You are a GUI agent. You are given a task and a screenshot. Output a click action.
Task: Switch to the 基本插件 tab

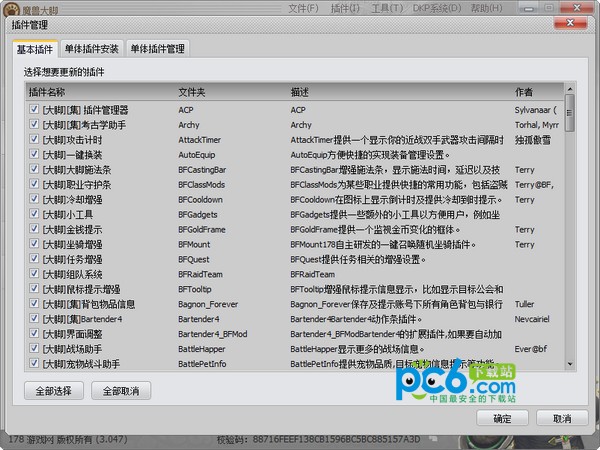[x=35, y=49]
